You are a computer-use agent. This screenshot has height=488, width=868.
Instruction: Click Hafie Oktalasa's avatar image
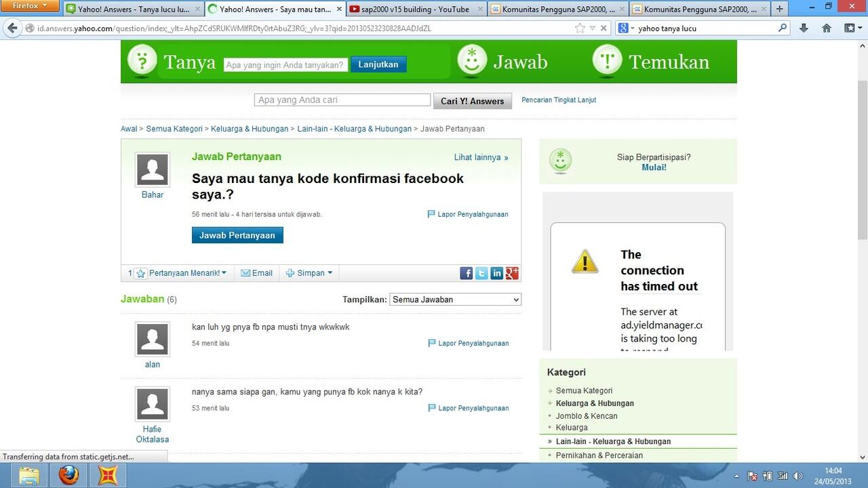(153, 404)
